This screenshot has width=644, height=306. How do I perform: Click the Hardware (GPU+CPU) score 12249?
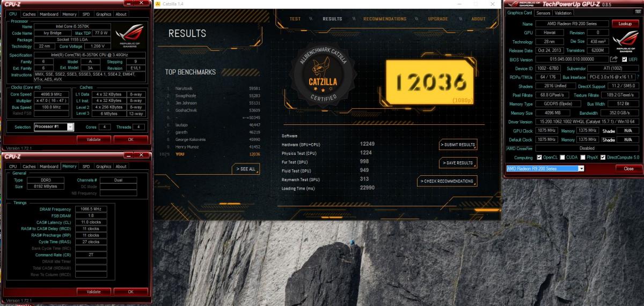(x=367, y=144)
